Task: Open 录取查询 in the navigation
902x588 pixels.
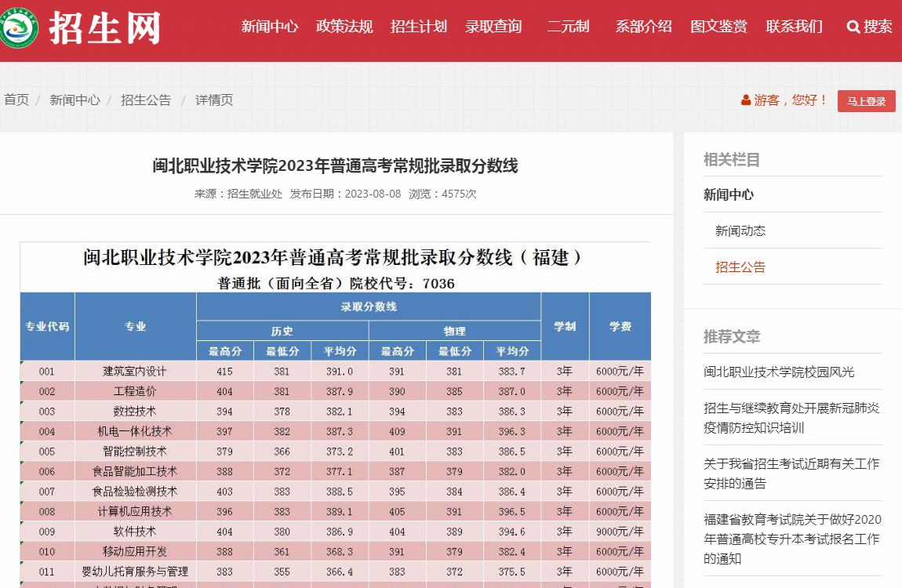Action: pyautogui.click(x=493, y=27)
